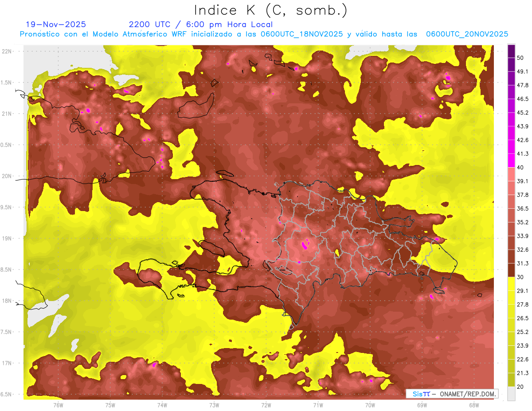Image resolution: width=532 pixels, height=411 pixels.
Task: Click the longitude label "68W"
Action: coord(474,405)
